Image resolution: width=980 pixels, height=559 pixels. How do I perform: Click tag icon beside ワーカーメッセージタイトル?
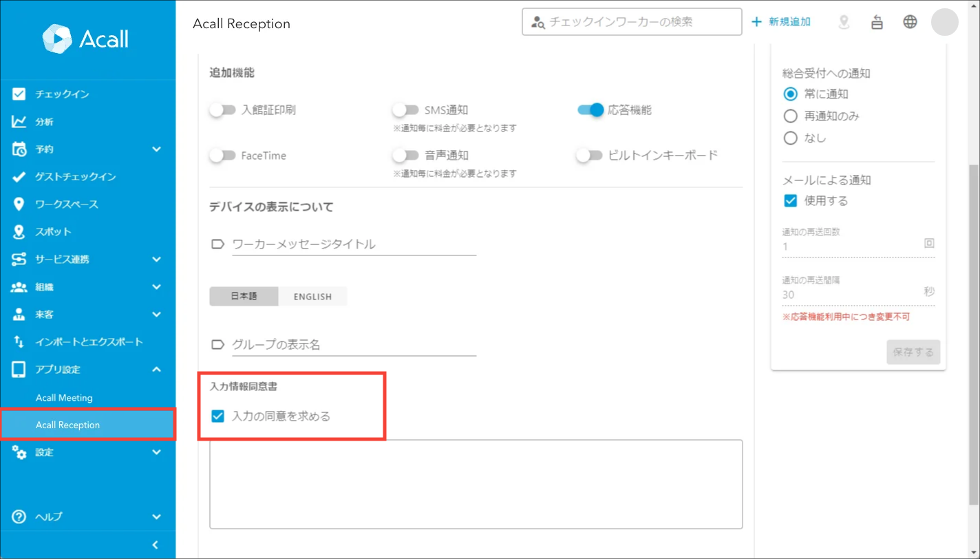coord(217,244)
